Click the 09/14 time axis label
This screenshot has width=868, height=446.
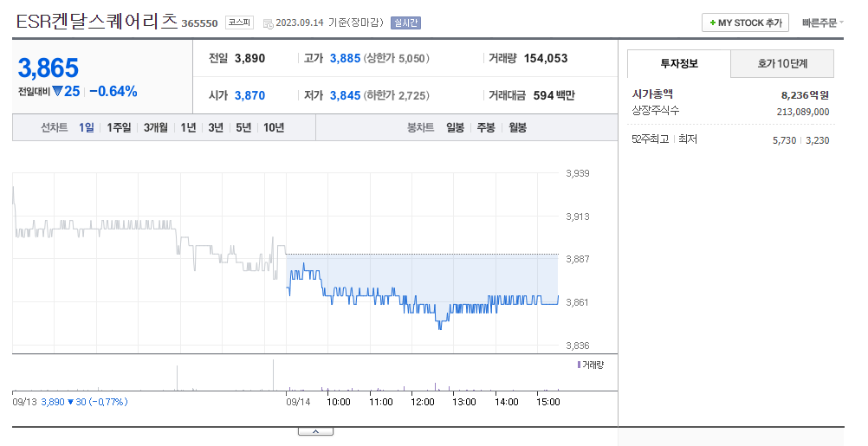coord(298,402)
